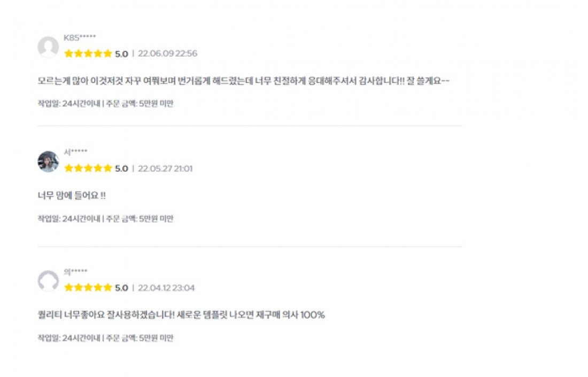The height and width of the screenshot is (377, 588).
Task: Click the review text 너무 맘에 들어요 !!
Action: pos(72,196)
